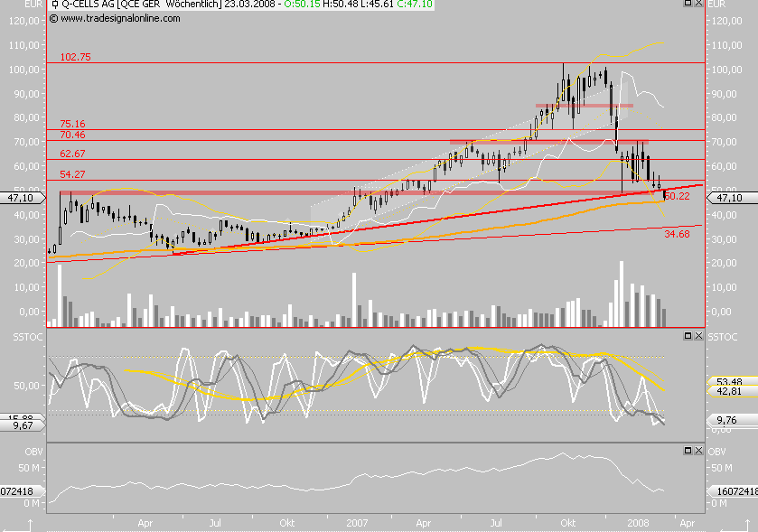Click the 50 M label on left OBV axis
Viewport: 758px width, 532px height.
[30, 468]
